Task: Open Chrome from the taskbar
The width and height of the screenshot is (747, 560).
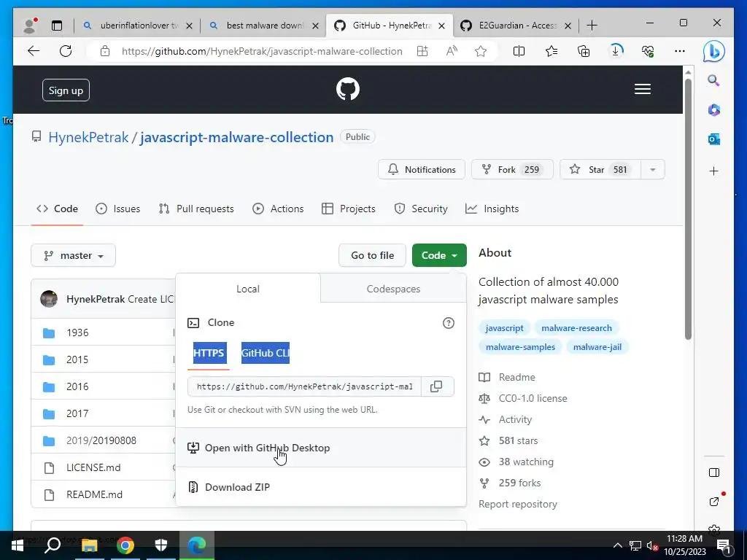Action: [x=125, y=545]
